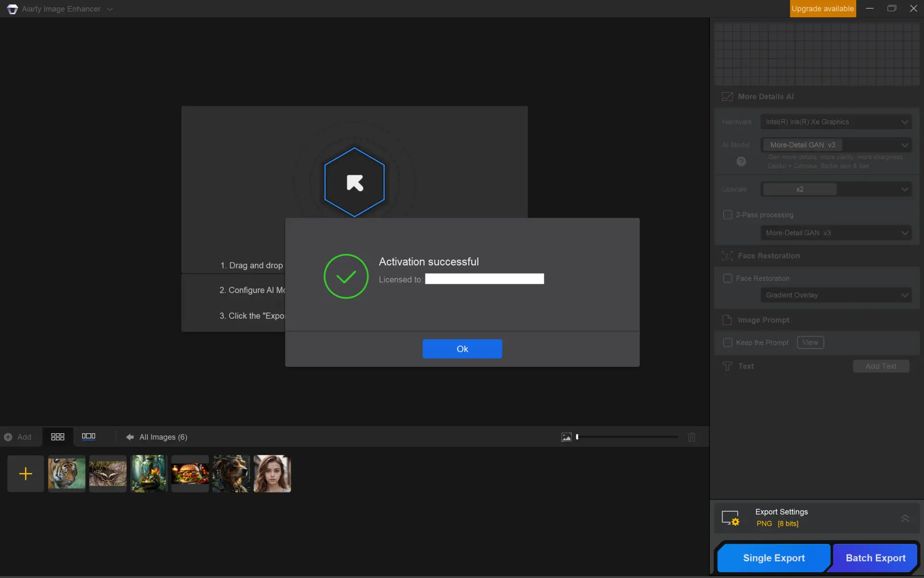This screenshot has height=578, width=924.
Task: Click the AI Model help question icon
Action: coord(741,162)
